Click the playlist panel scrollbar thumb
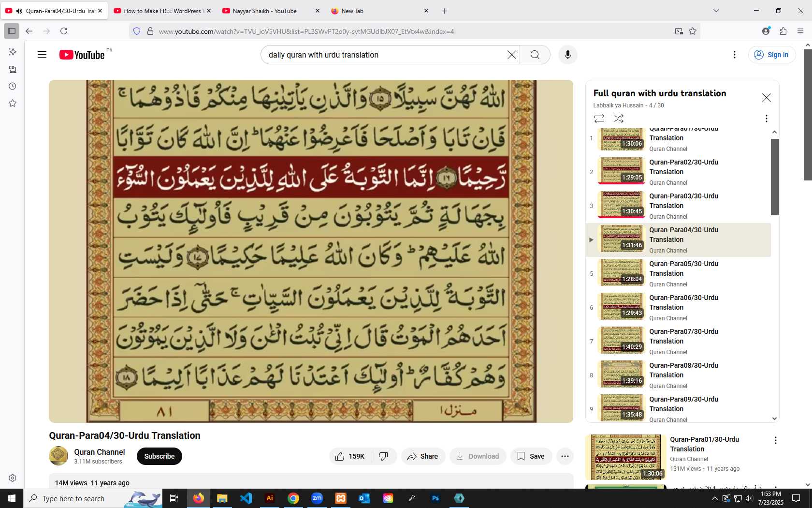This screenshot has height=508, width=812. point(775,177)
